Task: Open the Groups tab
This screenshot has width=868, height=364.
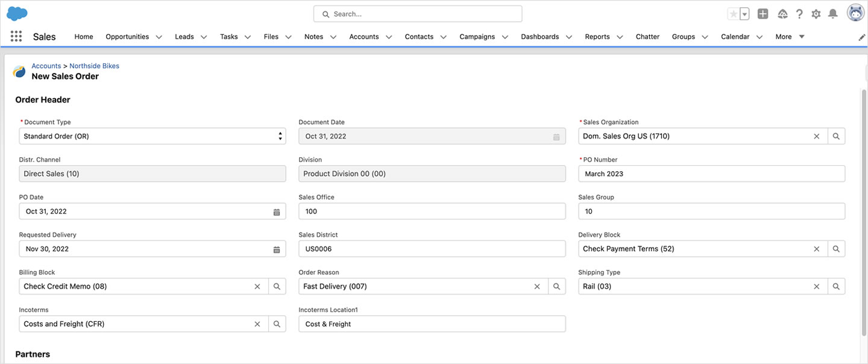Action: [684, 37]
